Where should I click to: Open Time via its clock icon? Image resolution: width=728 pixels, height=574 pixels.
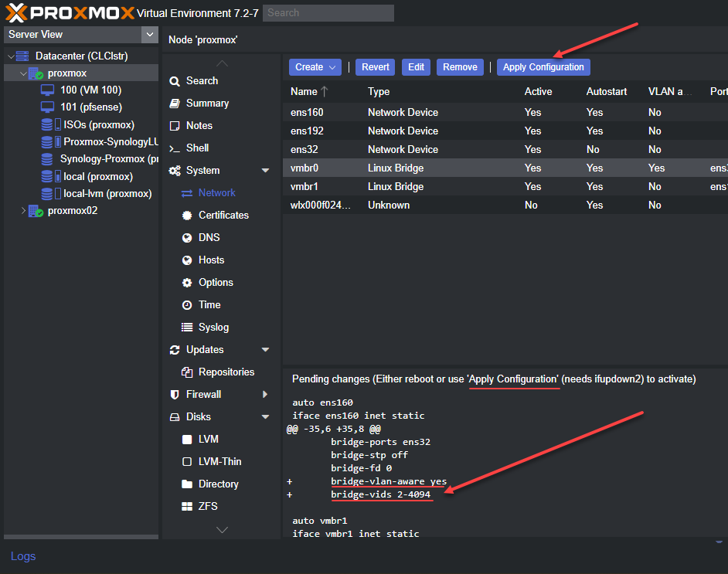pos(187,305)
